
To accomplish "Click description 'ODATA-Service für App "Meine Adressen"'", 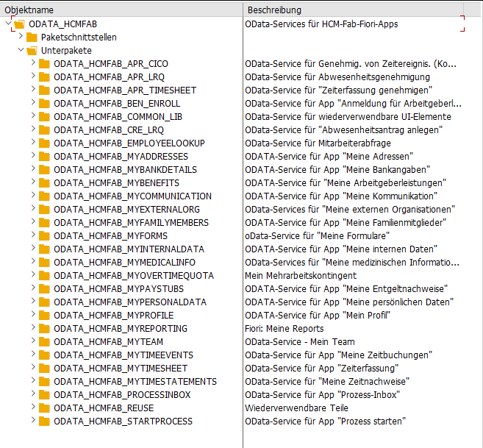I will [329, 157].
